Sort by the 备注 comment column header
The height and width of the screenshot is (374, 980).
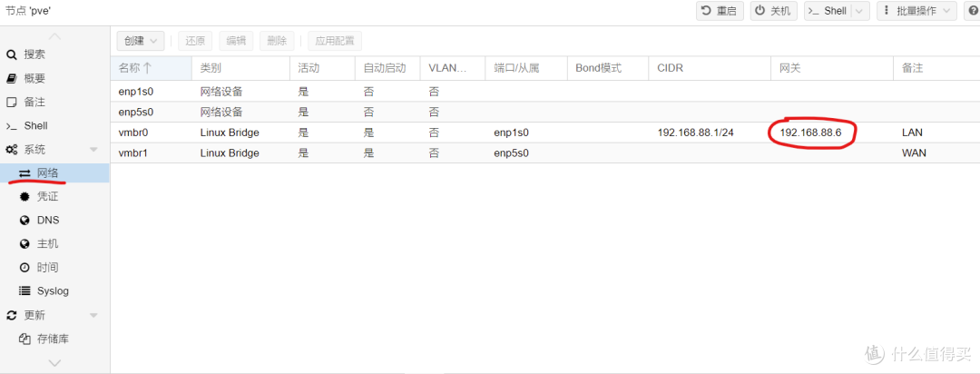[936, 68]
